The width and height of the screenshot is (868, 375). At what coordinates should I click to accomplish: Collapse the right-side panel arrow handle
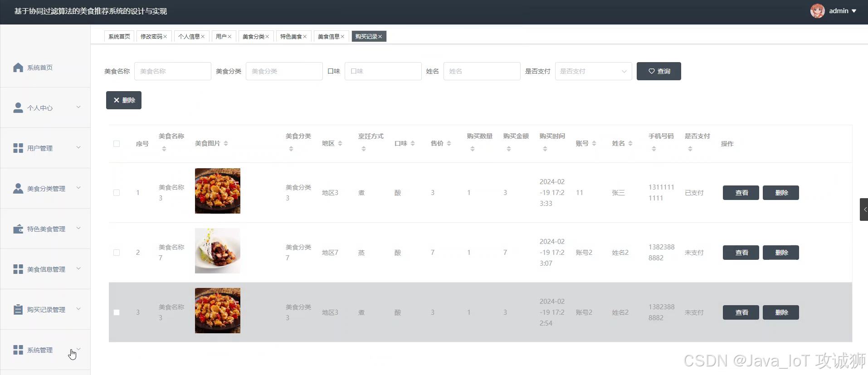(864, 209)
